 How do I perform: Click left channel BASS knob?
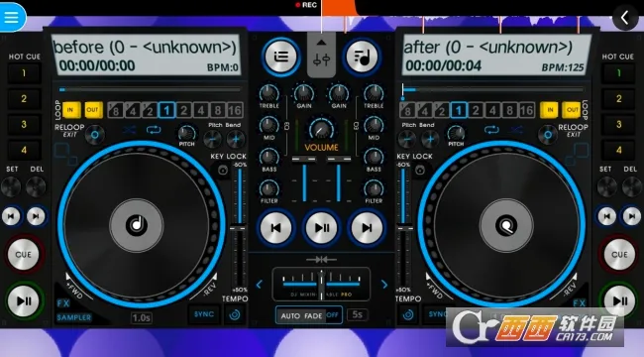[x=269, y=157]
